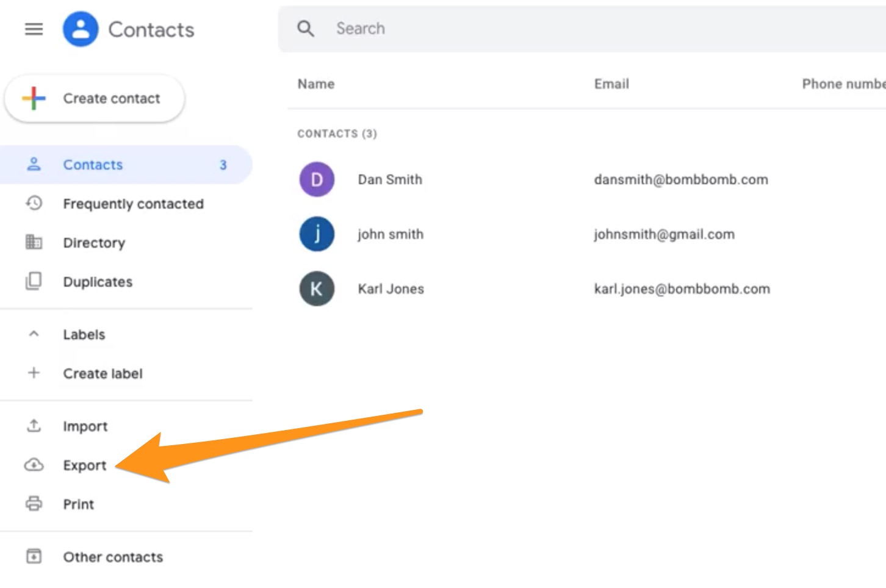Click john smith's blue j avatar
This screenshot has height=588, width=886.
click(317, 234)
